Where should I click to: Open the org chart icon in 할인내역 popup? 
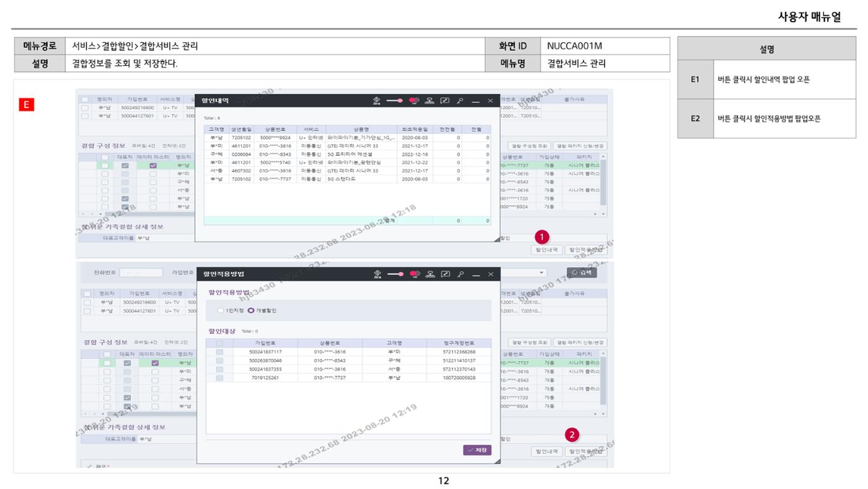tap(430, 101)
